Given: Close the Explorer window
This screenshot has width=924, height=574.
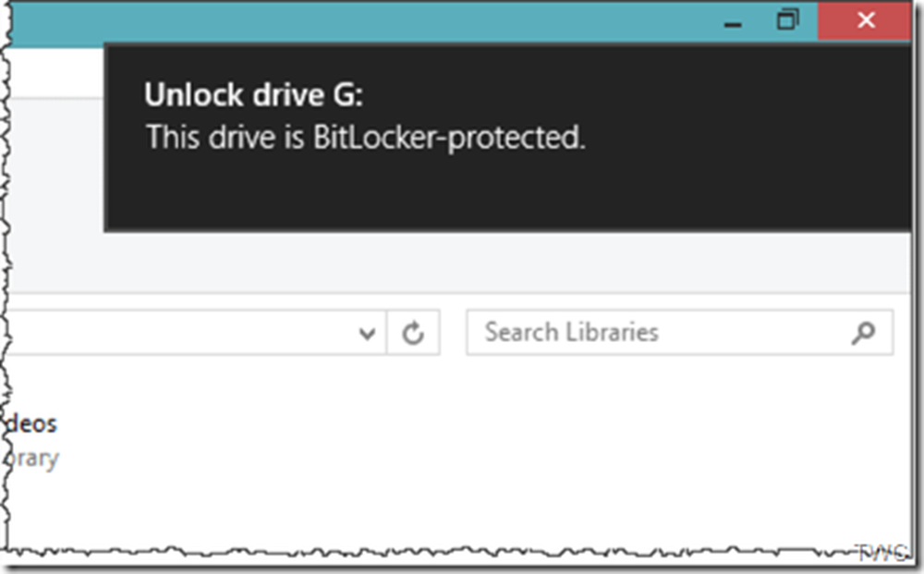Looking at the screenshot, I should (x=866, y=20).
